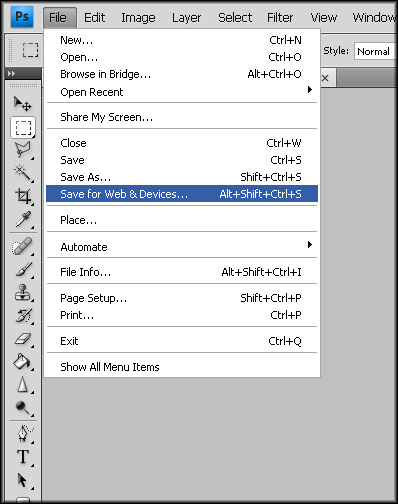Screen dimensions: 398x504
Task: Choose Browse in Bridge...
Action: click(182, 74)
